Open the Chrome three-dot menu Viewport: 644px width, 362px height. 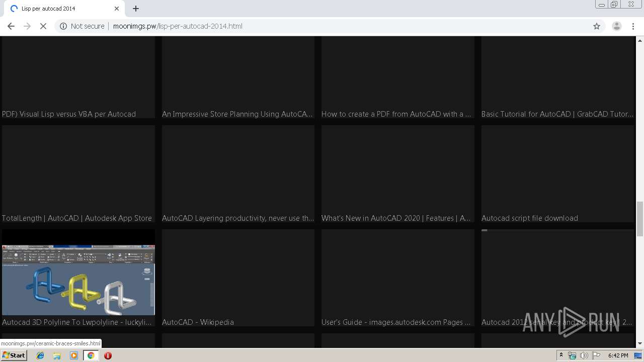[x=633, y=26]
